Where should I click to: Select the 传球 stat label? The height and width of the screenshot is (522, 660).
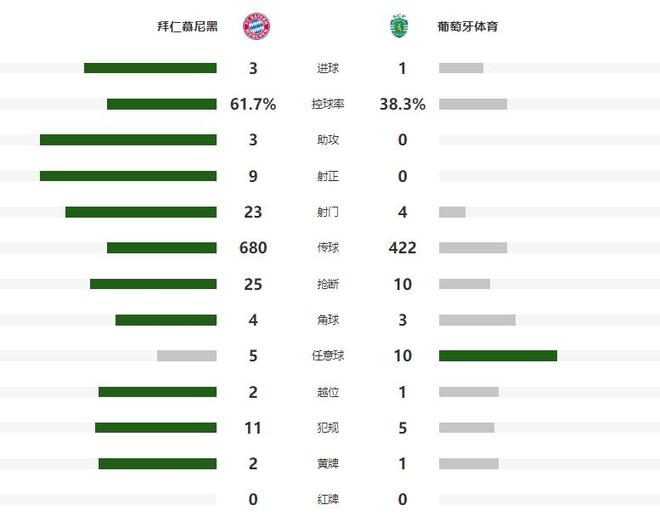(327, 248)
